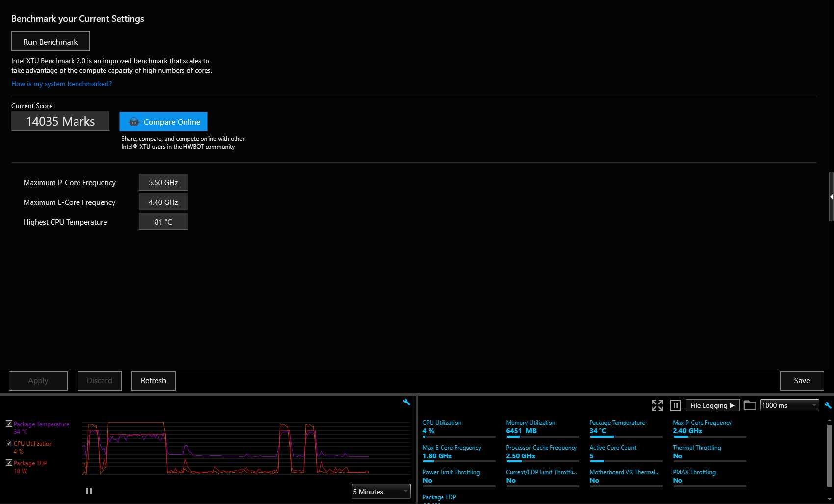Click the 14035 Marks score box
The image size is (834, 504).
[x=60, y=121]
